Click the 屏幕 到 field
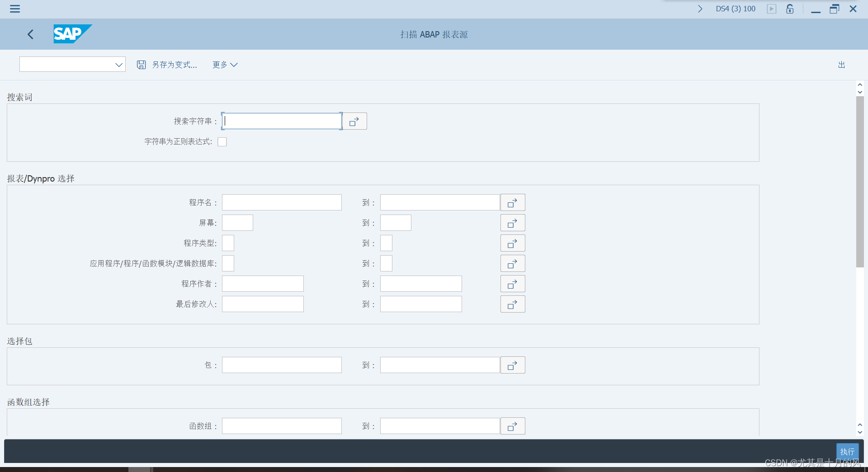Screen dimensions: 868x472 click(x=396, y=223)
